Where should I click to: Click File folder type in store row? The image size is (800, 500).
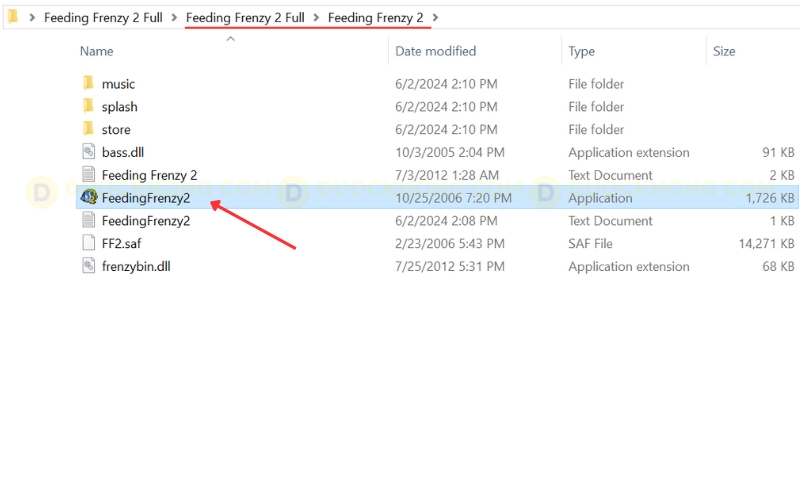596,130
